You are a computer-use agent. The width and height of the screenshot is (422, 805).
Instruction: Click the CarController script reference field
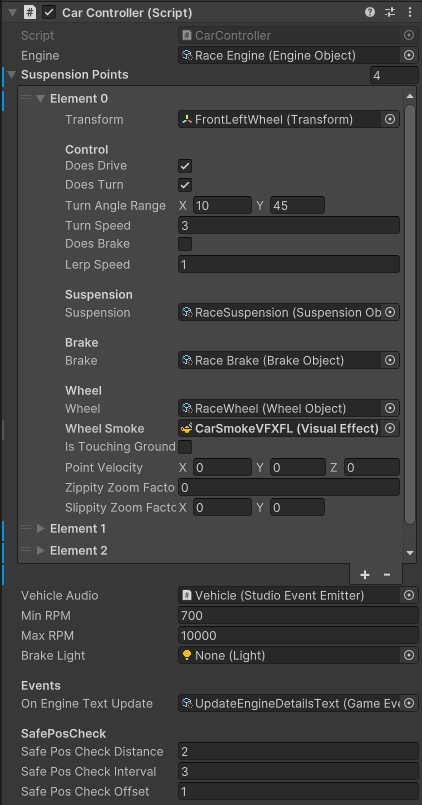298,35
